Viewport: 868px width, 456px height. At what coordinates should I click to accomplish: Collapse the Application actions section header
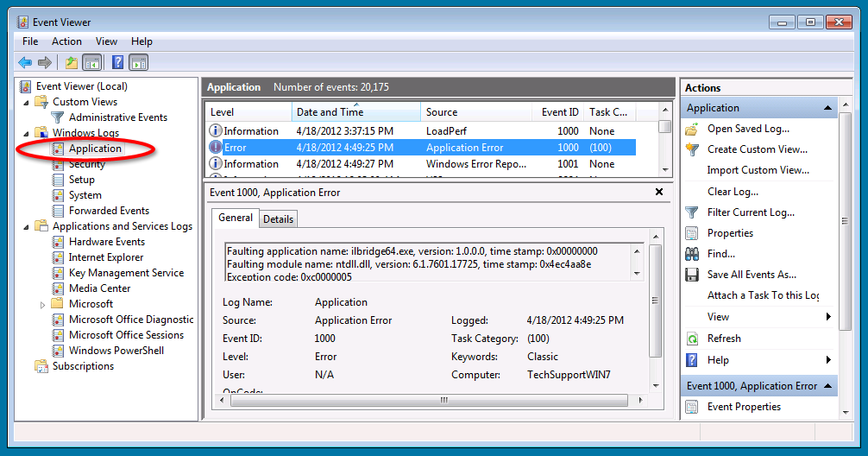[x=827, y=107]
